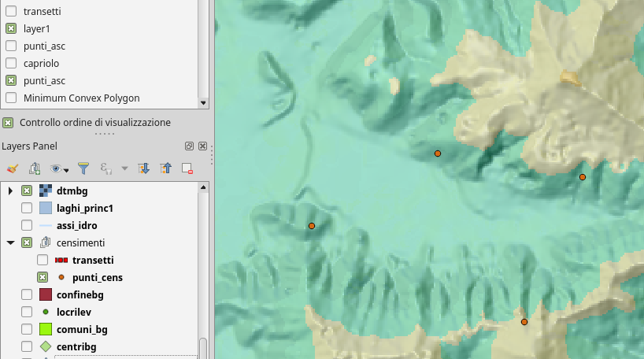Viewport: 644px width, 359px height.
Task: Enable capriolo layer checkbox
Action: (x=11, y=63)
